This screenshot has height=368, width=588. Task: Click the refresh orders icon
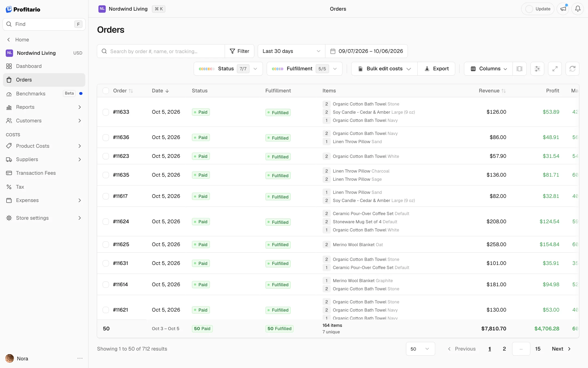(x=572, y=69)
